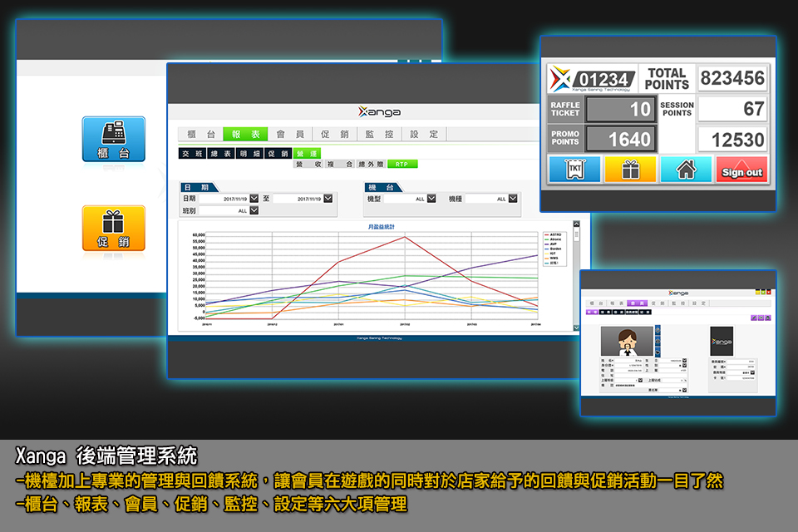Click the yellow minimize button of the member window
This screenshot has height=532, width=798.
[x=757, y=293]
